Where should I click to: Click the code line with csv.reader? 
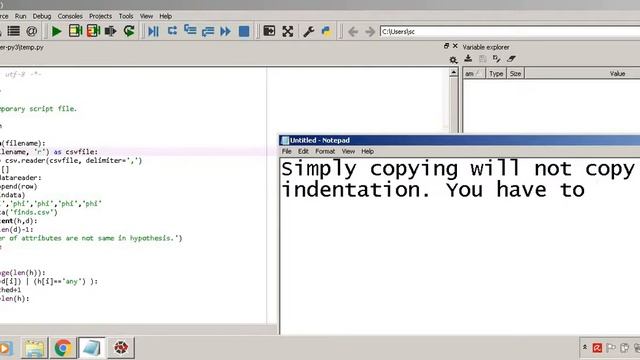[x=71, y=160]
